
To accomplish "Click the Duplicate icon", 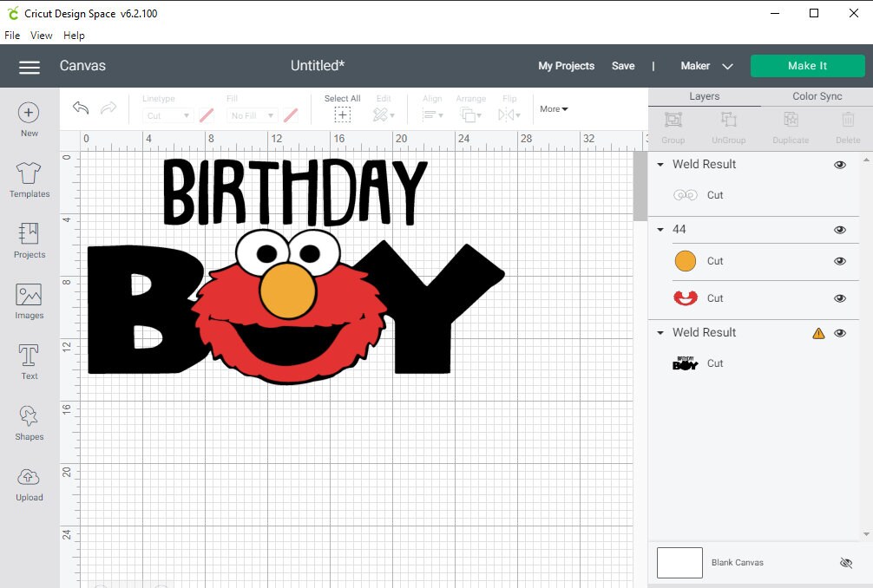I will (791, 121).
